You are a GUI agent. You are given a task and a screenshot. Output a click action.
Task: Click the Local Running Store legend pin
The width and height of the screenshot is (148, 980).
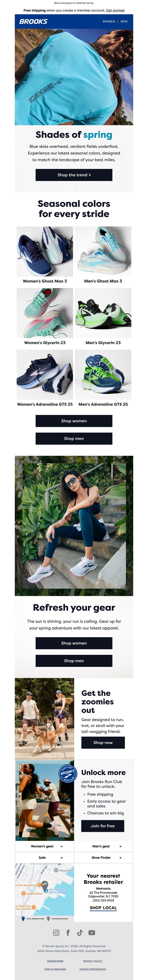(x=23, y=918)
